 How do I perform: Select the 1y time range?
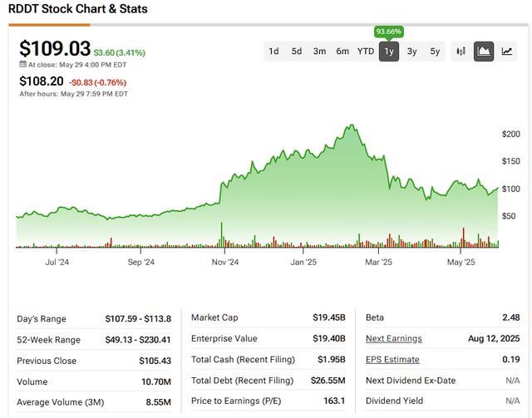tap(389, 52)
